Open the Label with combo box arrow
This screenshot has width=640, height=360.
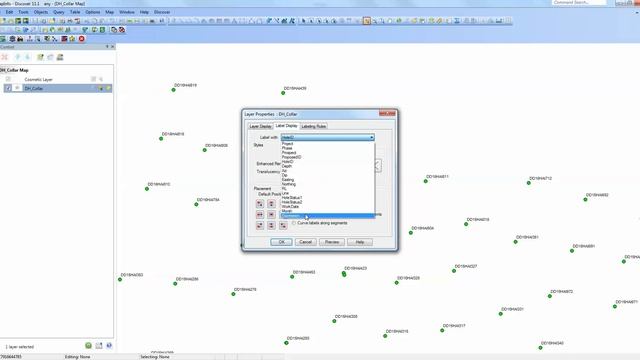(x=371, y=138)
